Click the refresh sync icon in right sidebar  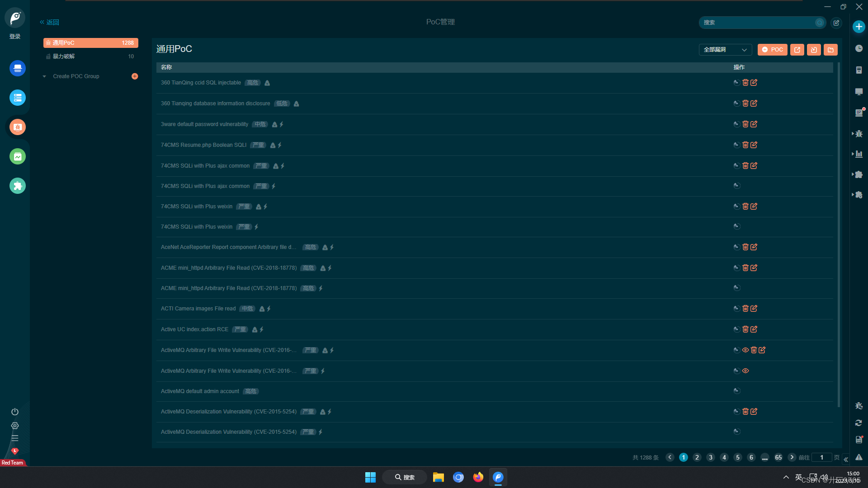pyautogui.click(x=859, y=423)
